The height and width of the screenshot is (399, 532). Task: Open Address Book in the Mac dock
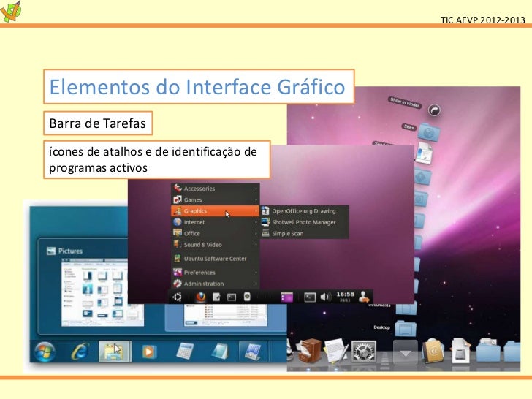tap(433, 351)
